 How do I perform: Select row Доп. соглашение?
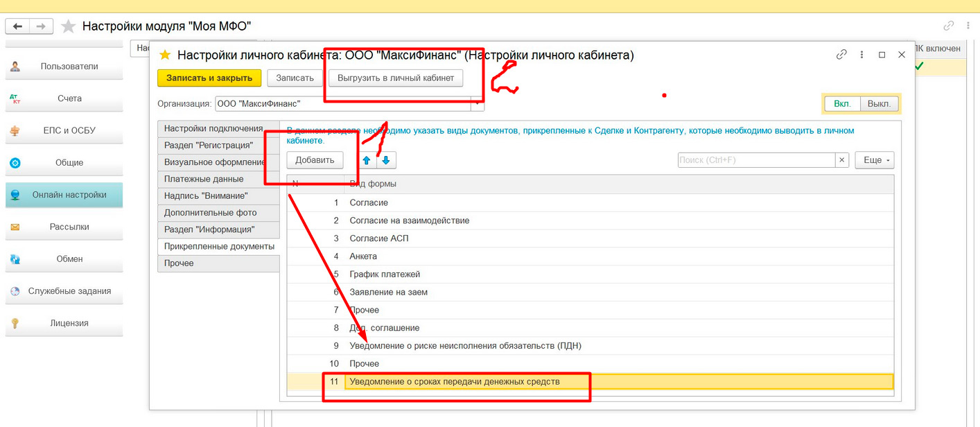tap(590, 328)
